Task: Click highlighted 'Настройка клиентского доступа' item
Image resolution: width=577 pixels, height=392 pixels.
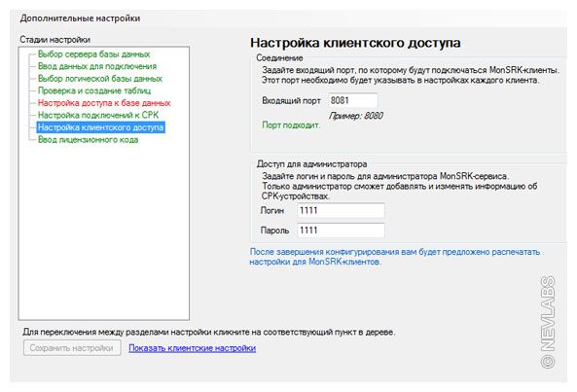Action: [x=101, y=127]
